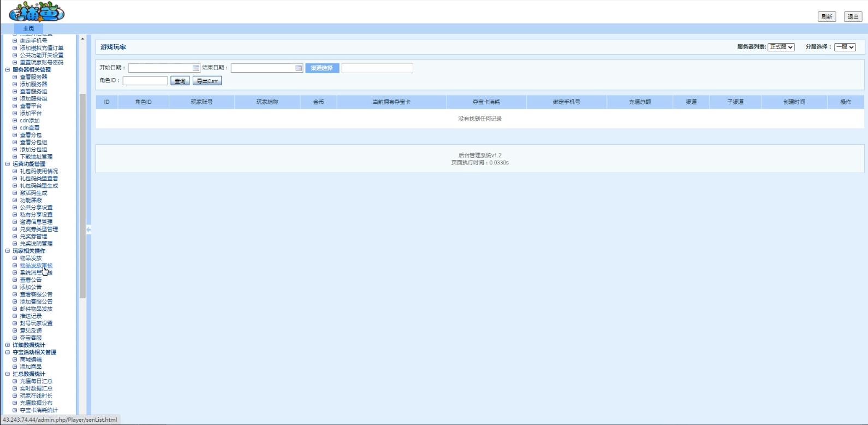Open the 开始日期 calendar picker icon
Screen dimensions: 868x425
coord(196,68)
